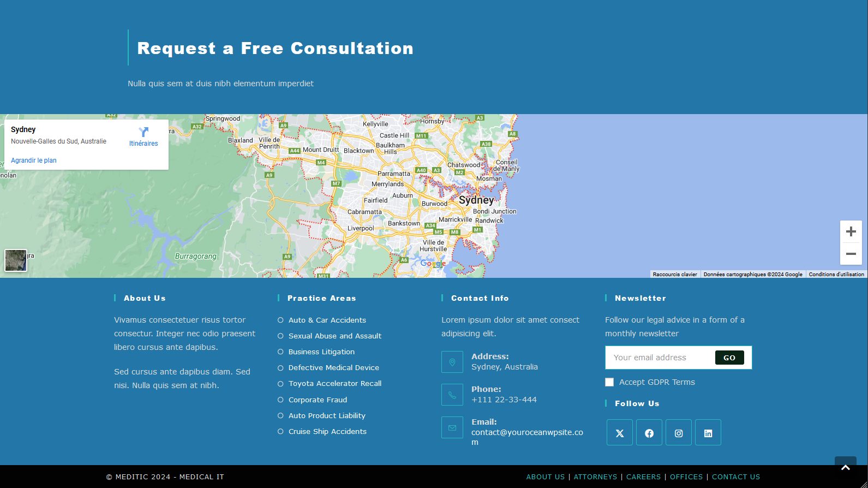Click the email envelope icon

point(452,428)
